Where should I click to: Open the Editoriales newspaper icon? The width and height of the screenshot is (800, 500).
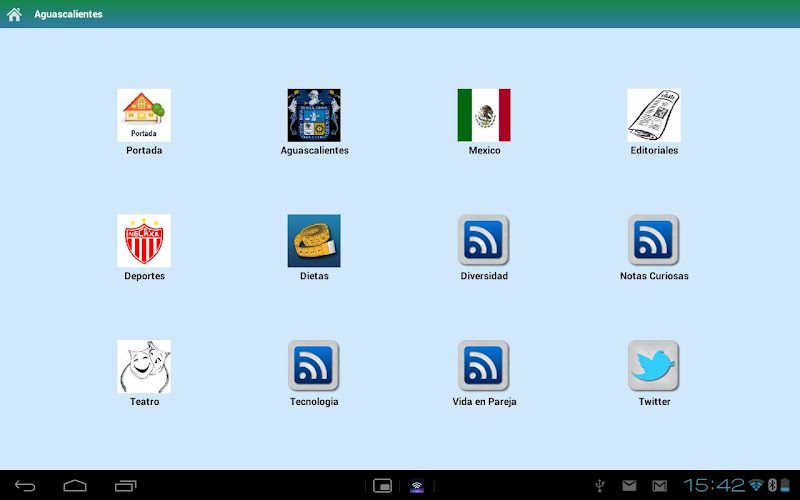tap(654, 115)
